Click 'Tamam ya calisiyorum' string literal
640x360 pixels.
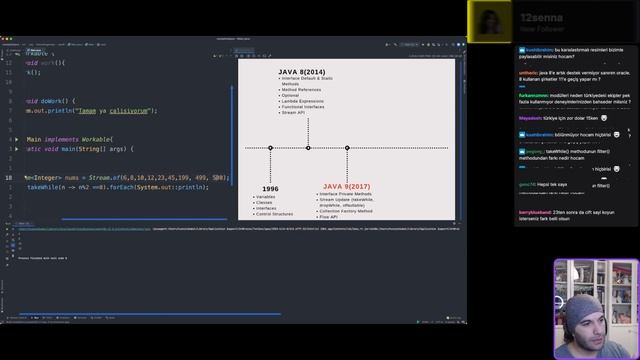pos(113,111)
